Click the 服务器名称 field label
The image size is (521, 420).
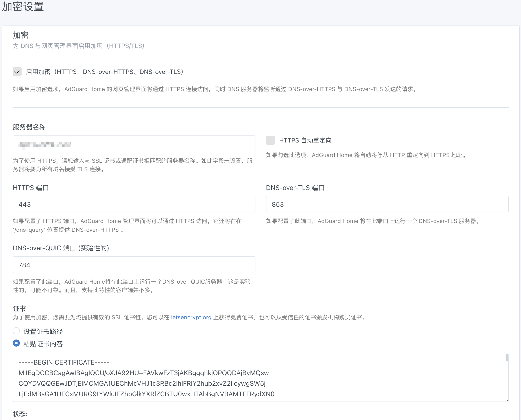point(29,127)
